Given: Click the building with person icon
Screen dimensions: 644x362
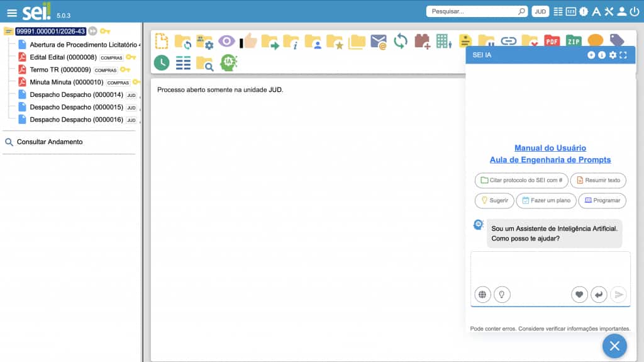Looking at the screenshot, I should click(x=443, y=41).
